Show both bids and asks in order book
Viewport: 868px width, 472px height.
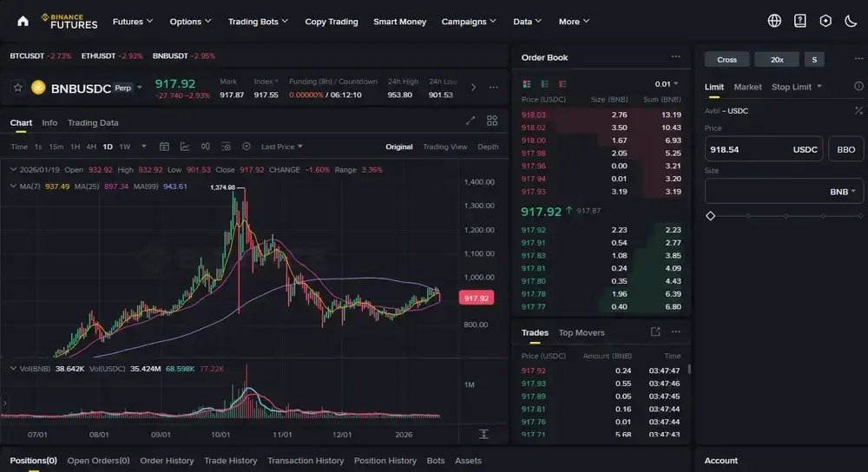[x=527, y=84]
